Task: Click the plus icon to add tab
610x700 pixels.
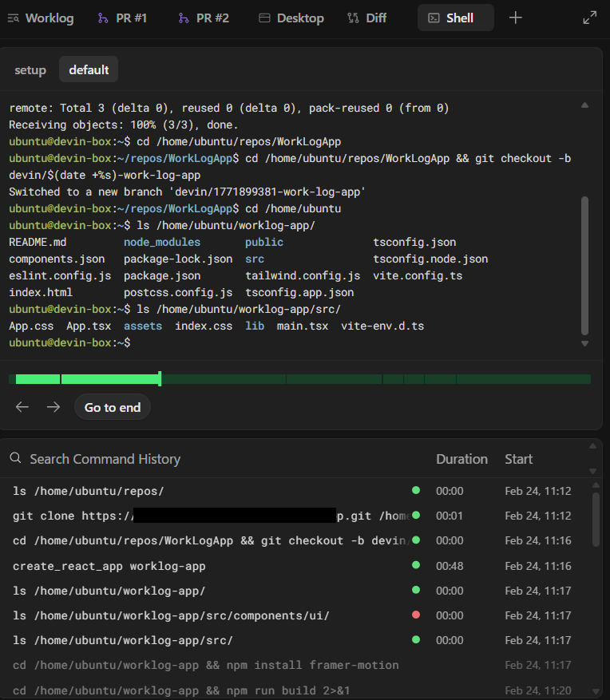Action: (x=516, y=18)
